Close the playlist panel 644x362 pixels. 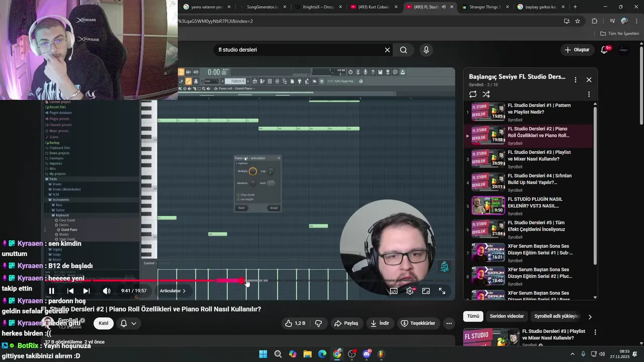click(x=589, y=79)
